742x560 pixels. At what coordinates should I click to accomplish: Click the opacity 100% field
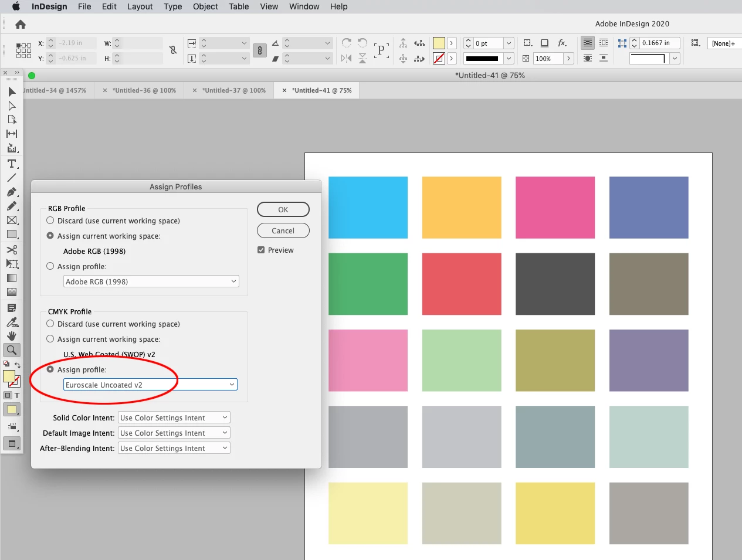pyautogui.click(x=548, y=59)
